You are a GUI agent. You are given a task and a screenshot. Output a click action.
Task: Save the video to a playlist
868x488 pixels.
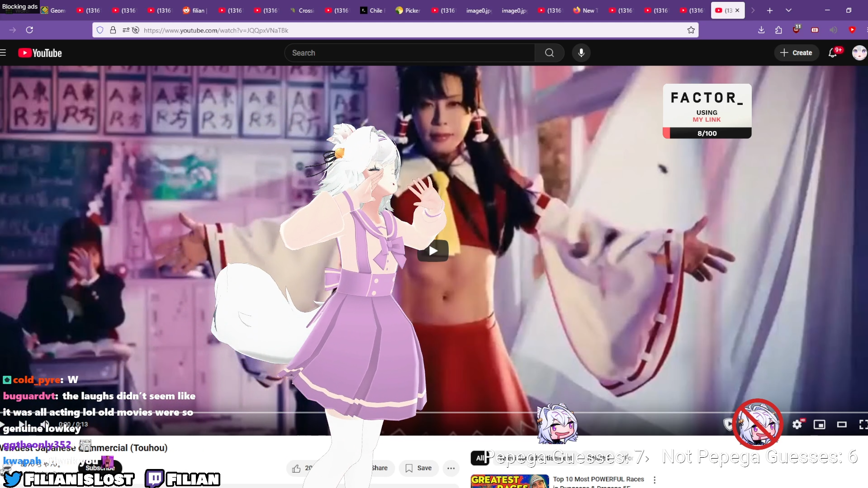[x=418, y=468]
